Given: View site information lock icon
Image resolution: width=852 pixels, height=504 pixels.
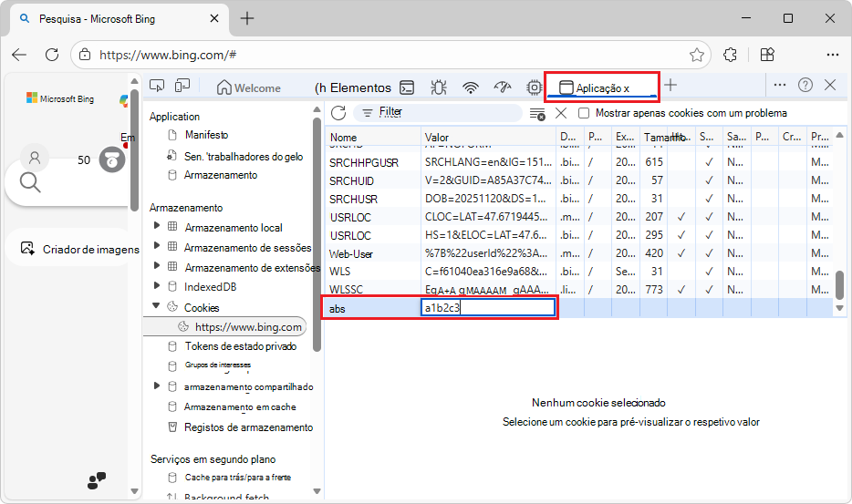Looking at the screenshot, I should pyautogui.click(x=85, y=55).
